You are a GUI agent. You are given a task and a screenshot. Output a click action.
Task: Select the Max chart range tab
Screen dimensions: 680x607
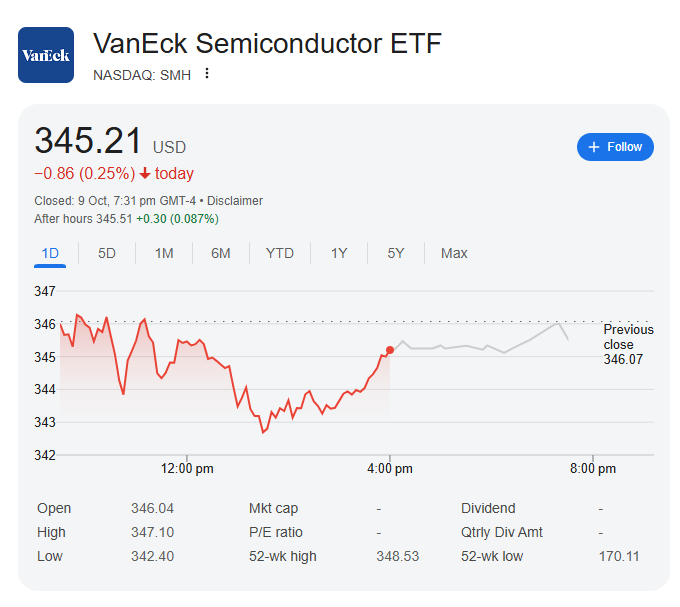[x=454, y=253]
